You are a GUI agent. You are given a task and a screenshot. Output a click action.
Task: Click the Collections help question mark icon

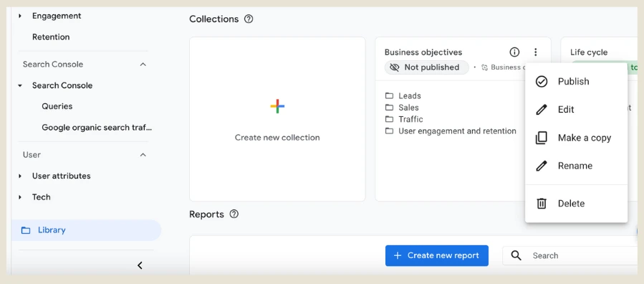point(249,19)
